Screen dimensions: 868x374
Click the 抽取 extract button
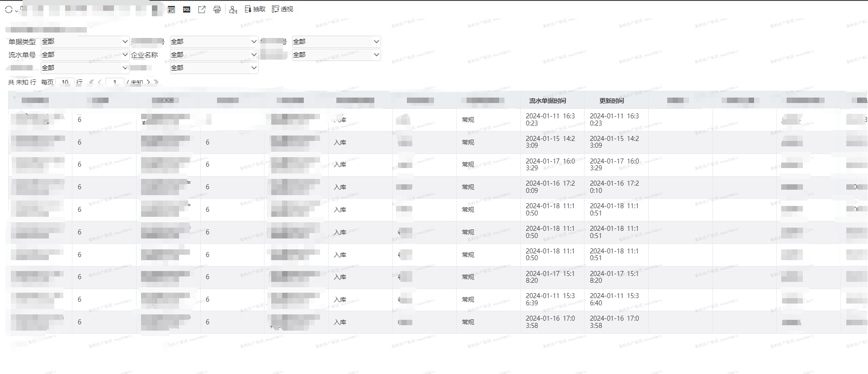[255, 9]
